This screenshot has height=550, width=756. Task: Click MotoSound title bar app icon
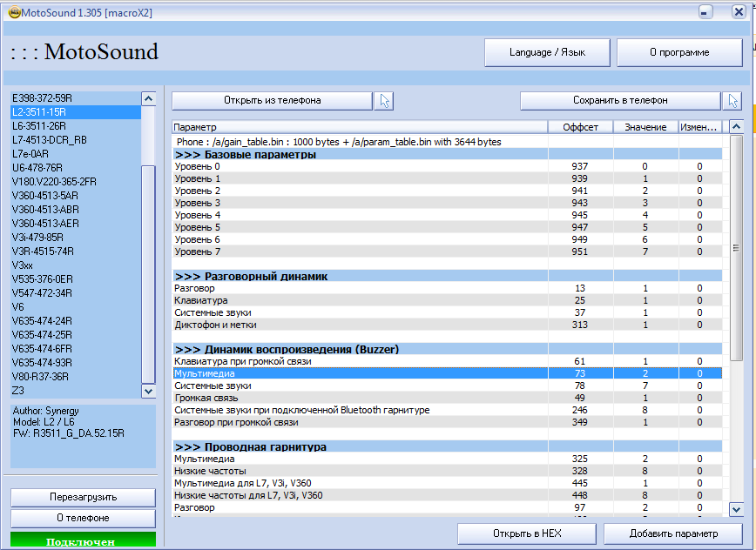coord(15,12)
